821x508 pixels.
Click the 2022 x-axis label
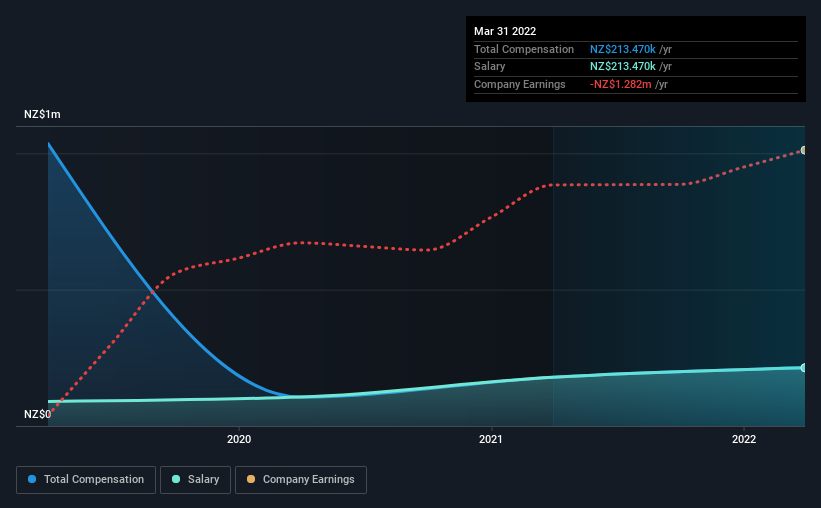click(744, 439)
